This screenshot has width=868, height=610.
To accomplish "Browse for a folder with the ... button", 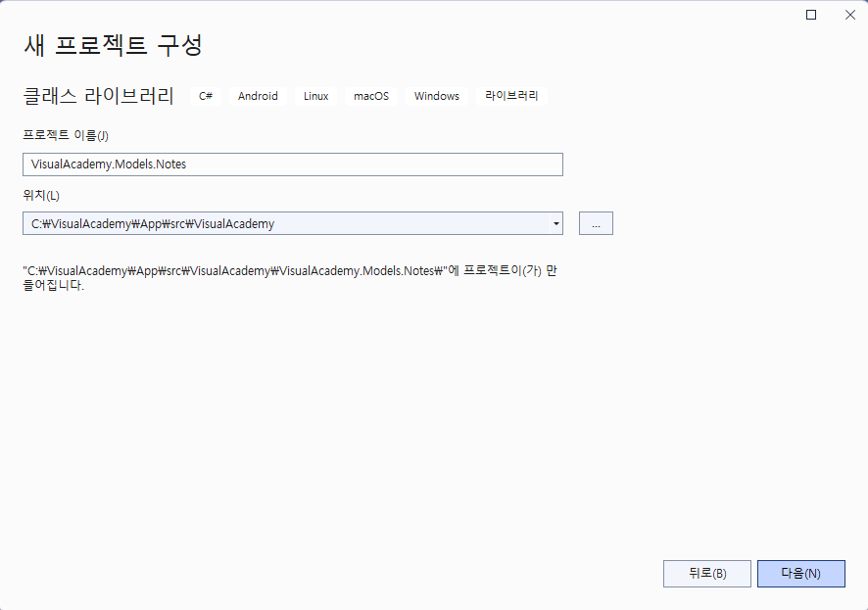I will click(x=596, y=223).
